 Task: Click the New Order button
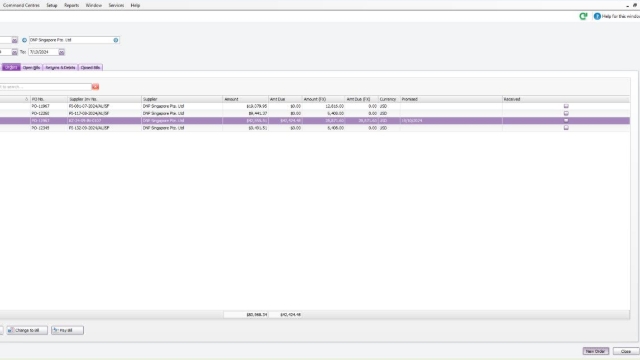tap(596, 351)
